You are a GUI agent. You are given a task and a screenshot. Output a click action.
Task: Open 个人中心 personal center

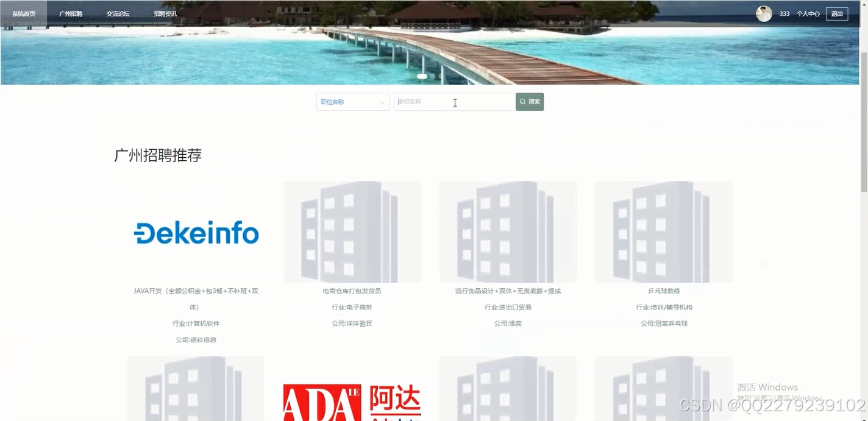pyautogui.click(x=808, y=13)
